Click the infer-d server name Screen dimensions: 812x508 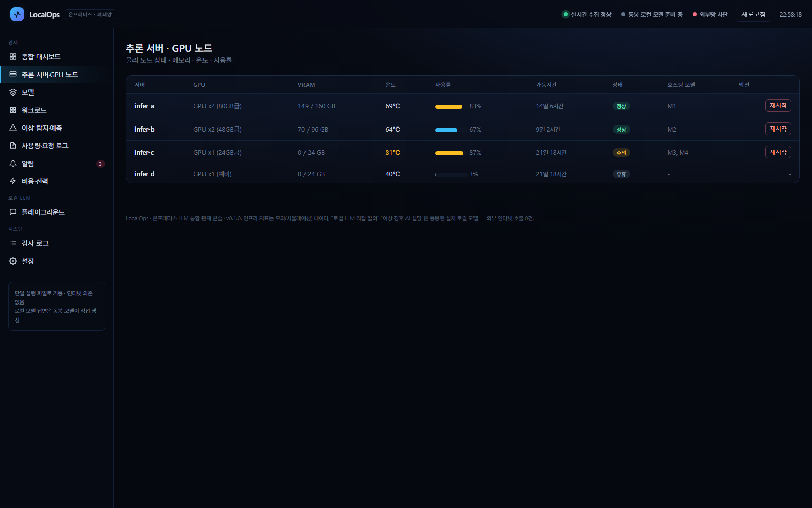(x=145, y=174)
